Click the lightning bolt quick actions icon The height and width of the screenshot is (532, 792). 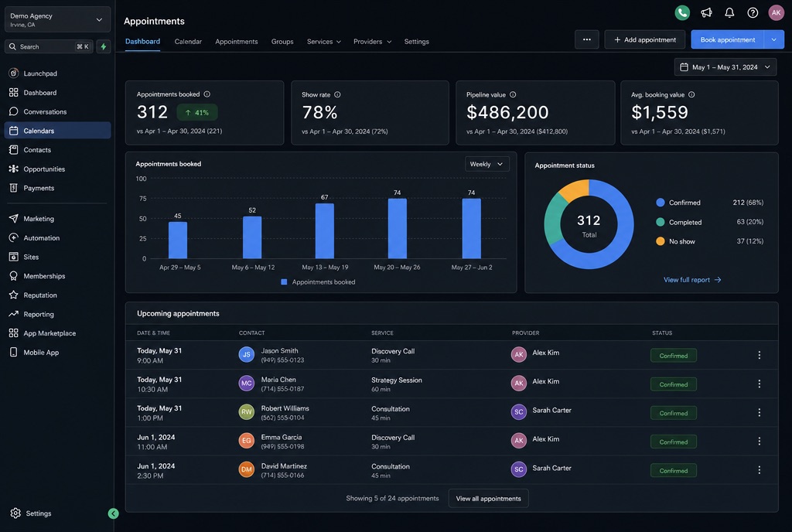click(x=104, y=46)
